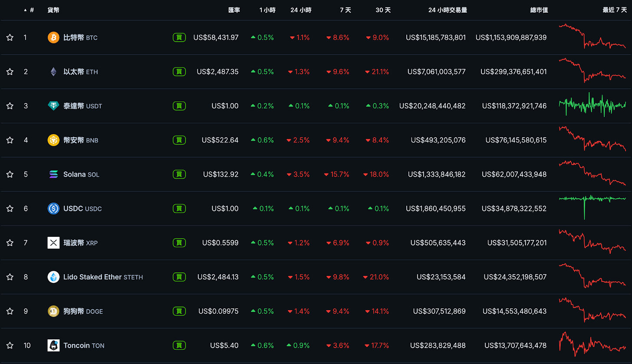The height and width of the screenshot is (364, 632).
Task: Toggle star for 瑞波幣 XRP
Action: tap(10, 243)
